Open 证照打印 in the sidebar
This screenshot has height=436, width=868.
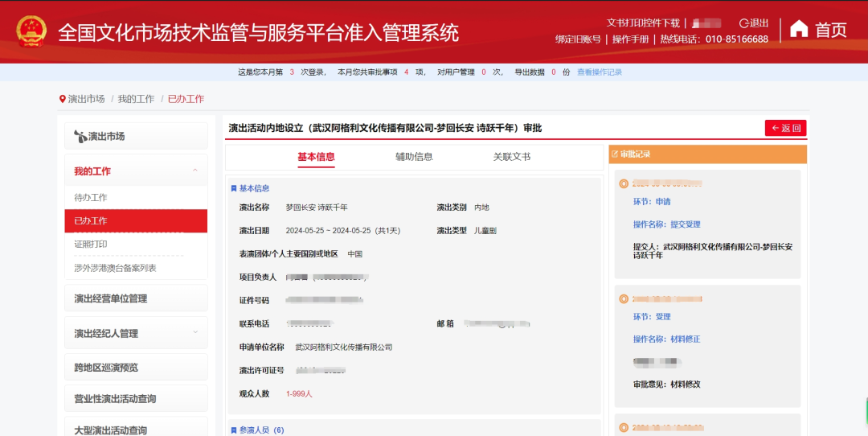click(91, 245)
